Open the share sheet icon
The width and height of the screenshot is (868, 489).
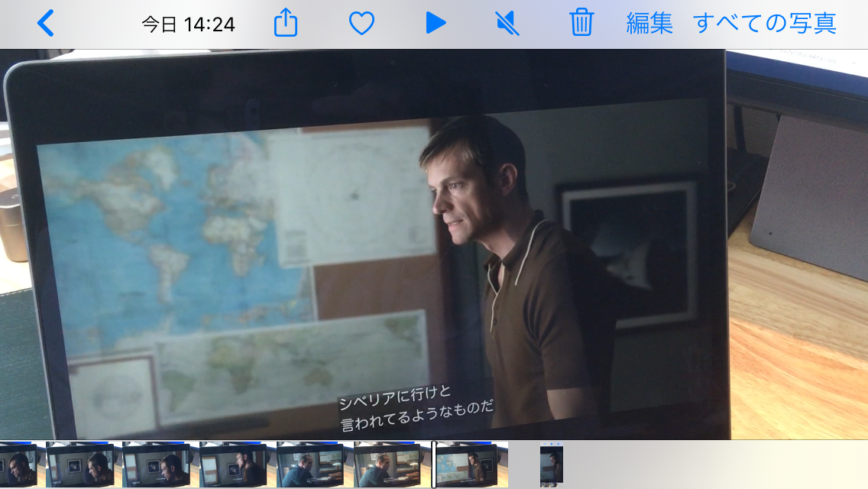click(x=286, y=23)
